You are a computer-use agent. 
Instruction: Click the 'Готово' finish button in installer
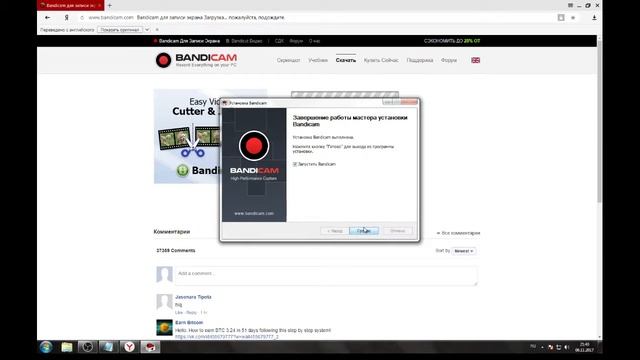(x=364, y=231)
